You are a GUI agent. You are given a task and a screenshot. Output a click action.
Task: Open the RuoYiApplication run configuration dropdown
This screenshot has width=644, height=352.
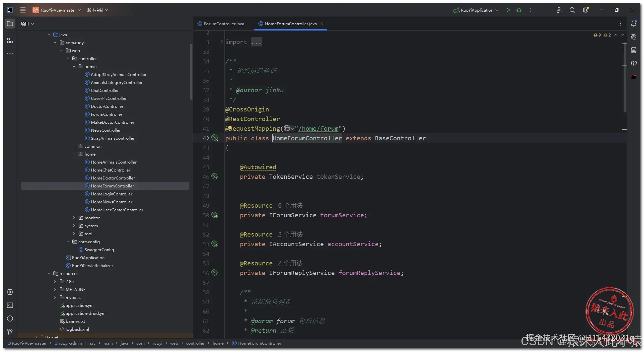click(476, 10)
